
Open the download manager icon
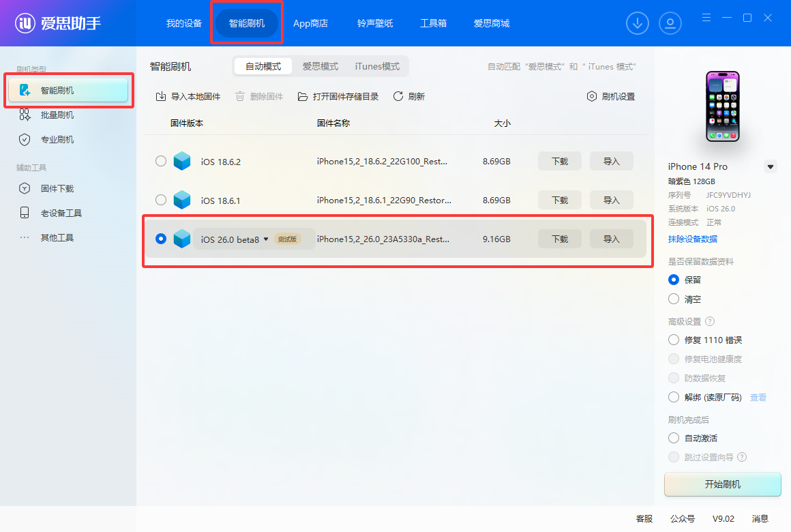[638, 23]
